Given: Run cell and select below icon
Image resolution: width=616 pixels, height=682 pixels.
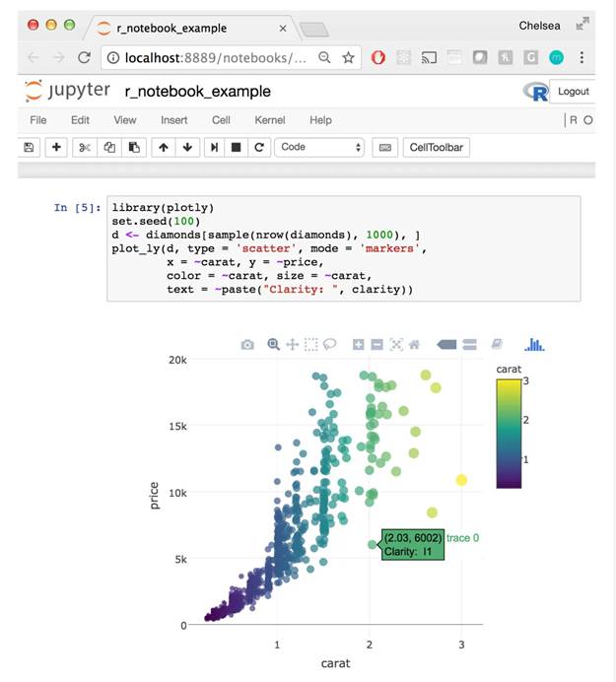Looking at the screenshot, I should point(215,147).
